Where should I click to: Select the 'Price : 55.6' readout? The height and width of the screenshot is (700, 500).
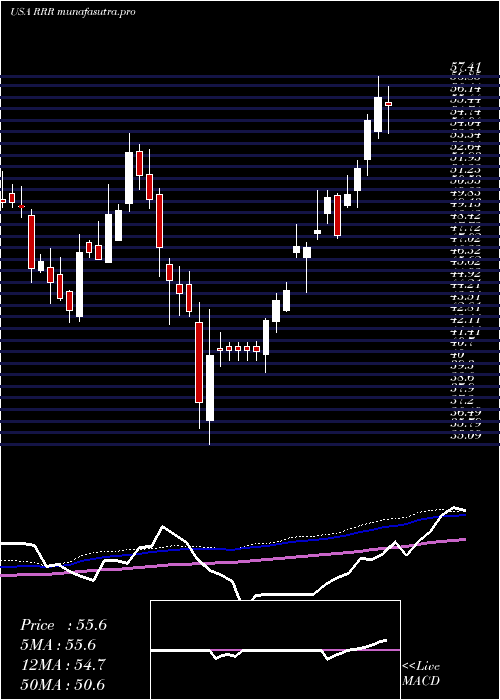point(63,625)
